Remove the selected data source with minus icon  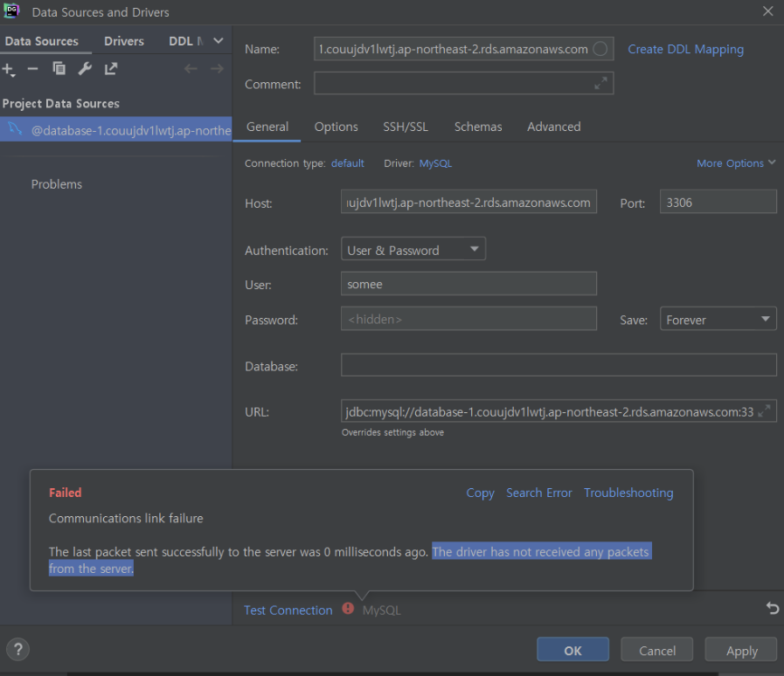tap(32, 69)
